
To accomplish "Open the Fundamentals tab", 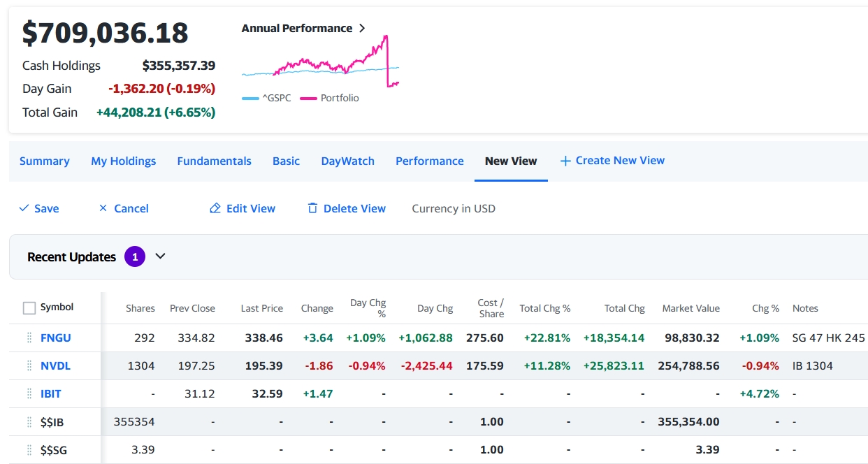I will pos(214,161).
